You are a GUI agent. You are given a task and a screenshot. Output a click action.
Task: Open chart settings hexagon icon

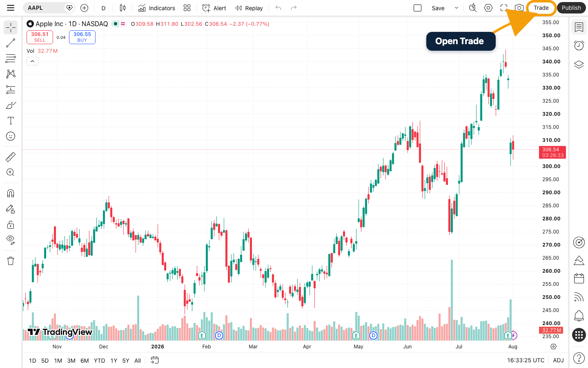click(488, 8)
